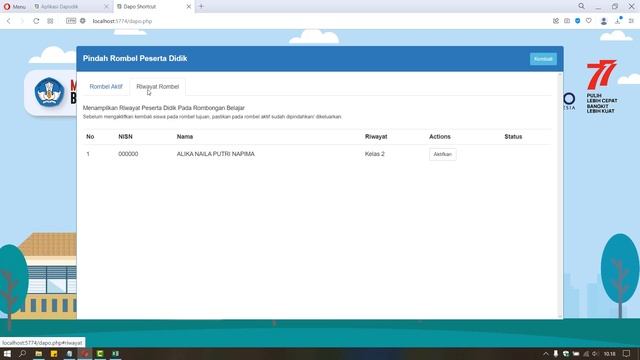Select the Riwayat Rombel tab
This screenshot has height=360, width=640.
coord(158,87)
